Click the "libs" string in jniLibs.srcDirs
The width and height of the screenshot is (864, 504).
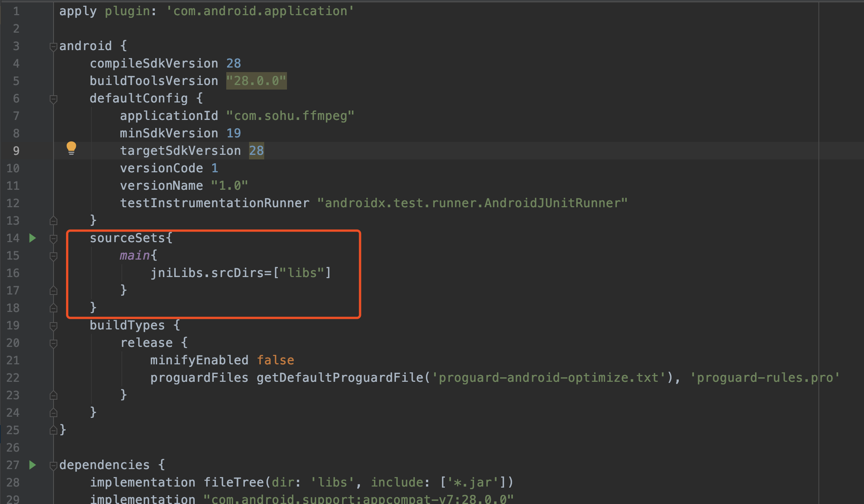pos(303,272)
